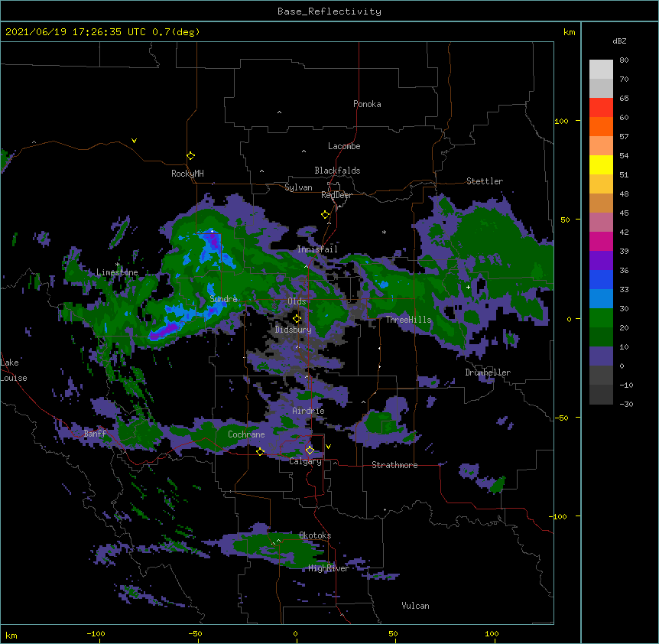The width and height of the screenshot is (659, 644).
Task: Select the bright orange legend swatch
Action: point(601,126)
